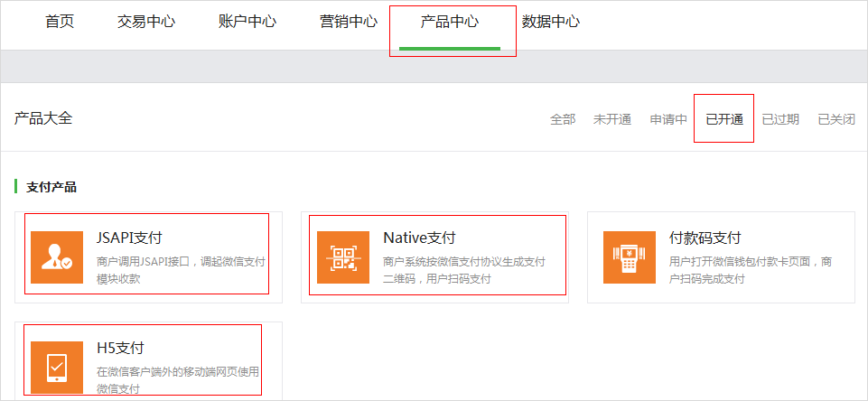Show 全部 products filter

(563, 119)
